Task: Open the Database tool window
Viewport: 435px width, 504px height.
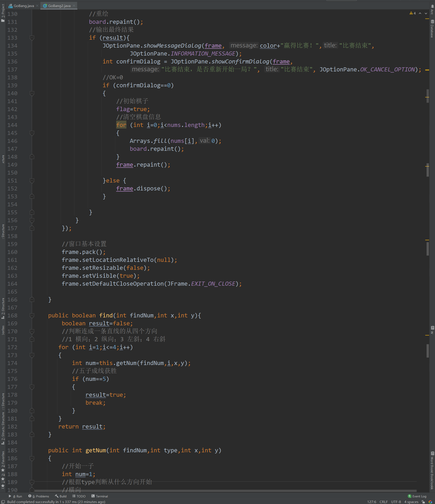Action: [432, 29]
